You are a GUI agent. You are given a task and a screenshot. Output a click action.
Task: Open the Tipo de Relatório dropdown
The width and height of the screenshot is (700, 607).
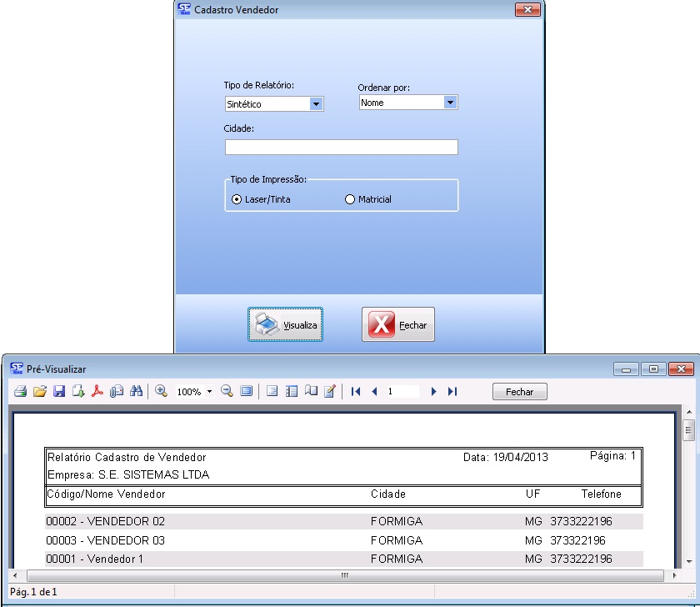click(316, 104)
